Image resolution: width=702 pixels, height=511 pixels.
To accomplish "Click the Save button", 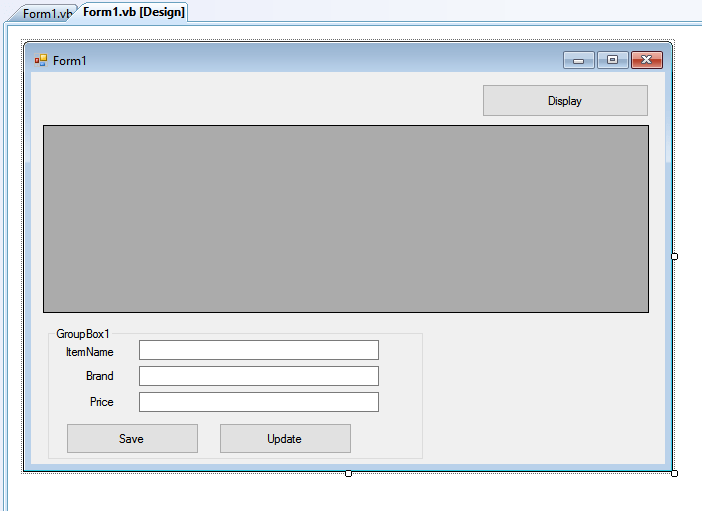I will point(132,438).
